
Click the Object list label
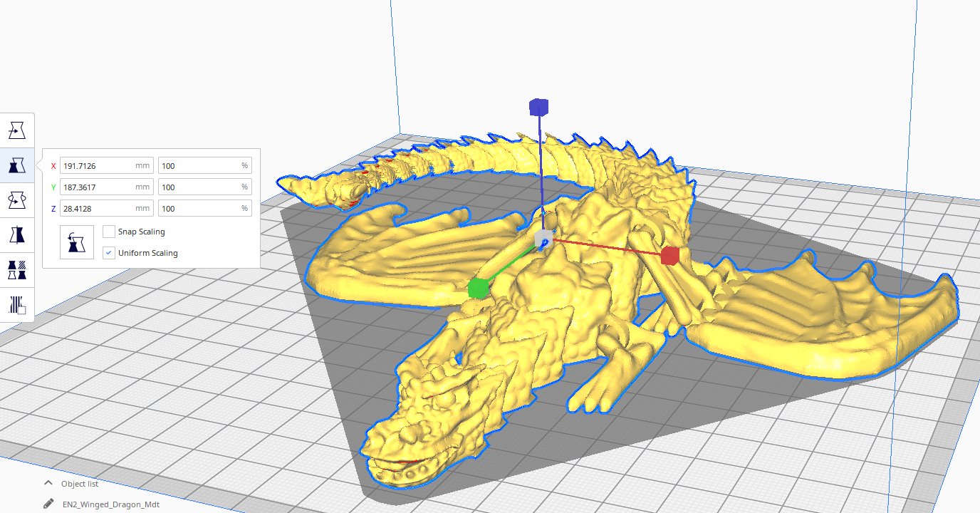click(80, 484)
